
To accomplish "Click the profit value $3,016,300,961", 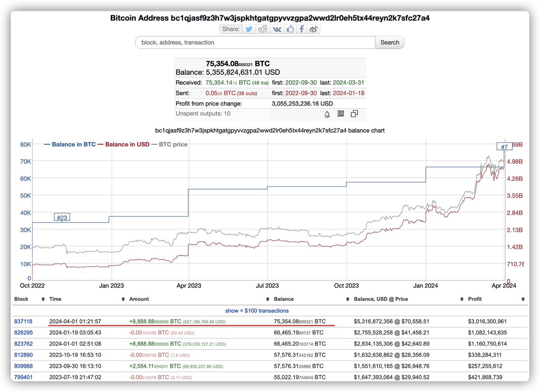I will pos(488,322).
